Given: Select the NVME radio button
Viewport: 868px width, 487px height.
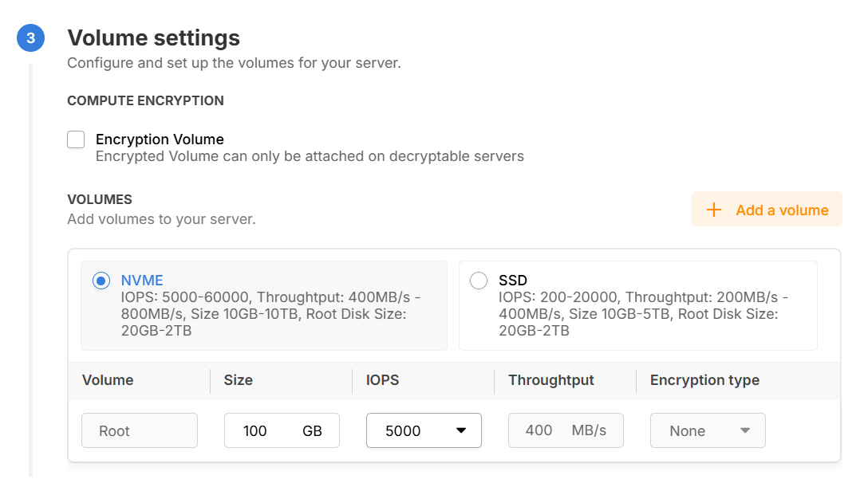Looking at the screenshot, I should click(x=101, y=281).
